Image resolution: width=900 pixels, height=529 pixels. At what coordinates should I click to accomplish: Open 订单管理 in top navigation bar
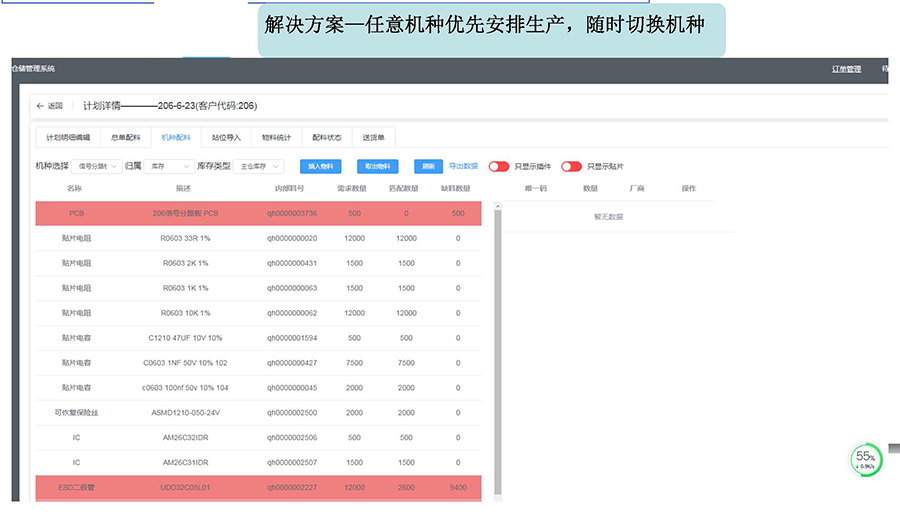pyautogui.click(x=846, y=69)
